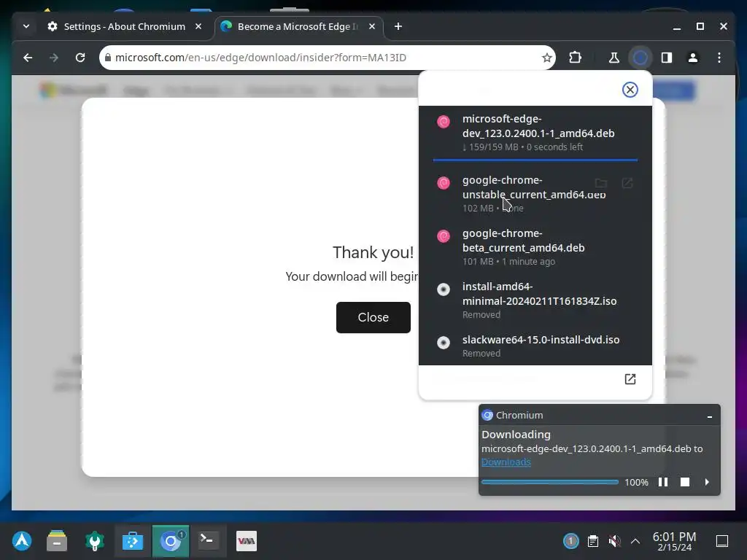Select slackware64-15.0-install-dvd.iso entry
The height and width of the screenshot is (560, 747).
point(535,346)
